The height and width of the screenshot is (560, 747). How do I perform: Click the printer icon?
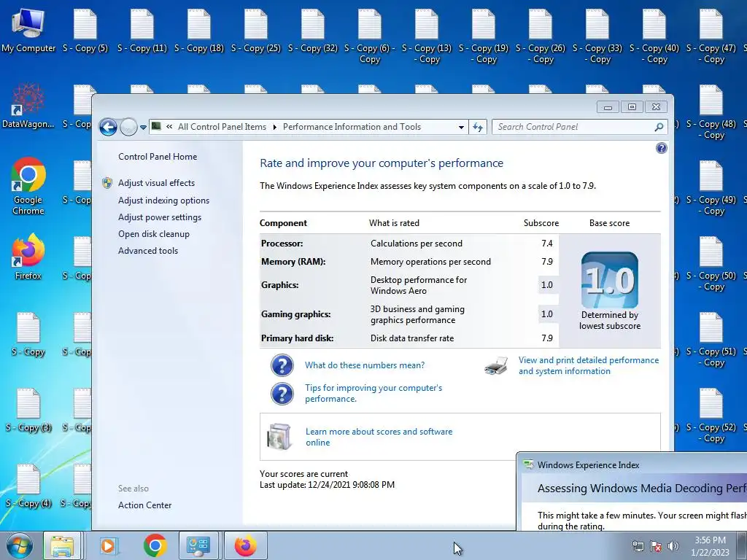496,366
